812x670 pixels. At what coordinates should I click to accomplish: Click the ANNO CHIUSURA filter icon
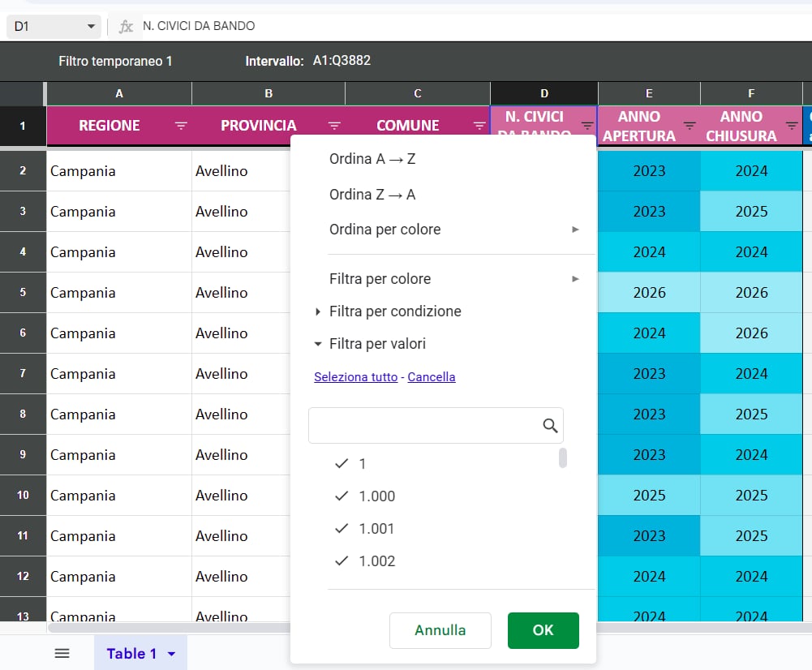(x=792, y=126)
